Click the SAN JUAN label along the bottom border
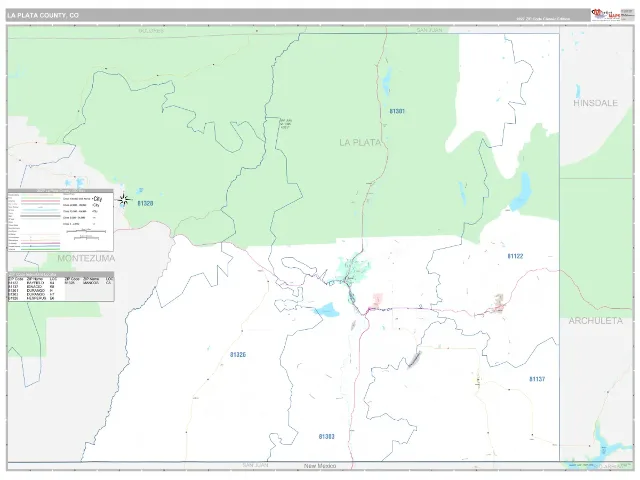This screenshot has height=480, width=640. click(256, 465)
